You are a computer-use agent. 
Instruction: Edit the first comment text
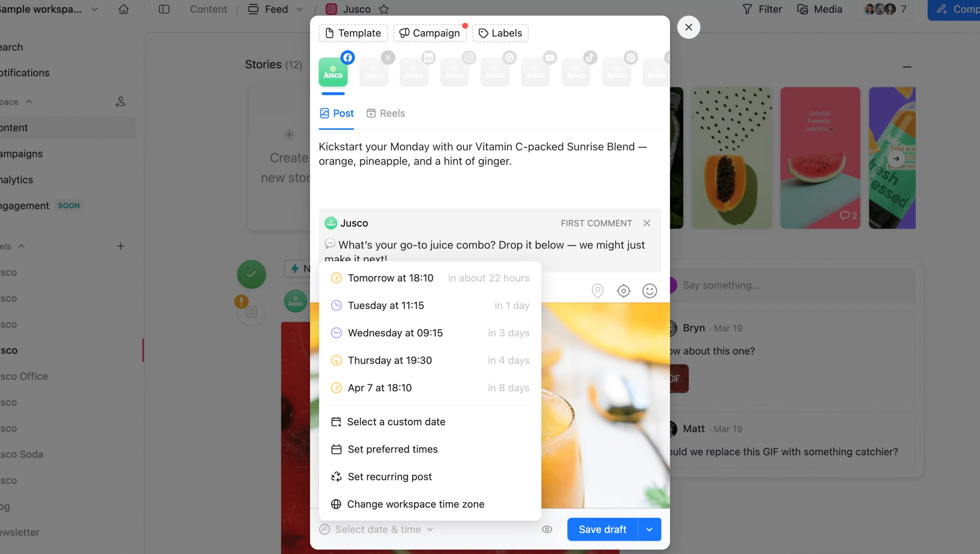485,250
